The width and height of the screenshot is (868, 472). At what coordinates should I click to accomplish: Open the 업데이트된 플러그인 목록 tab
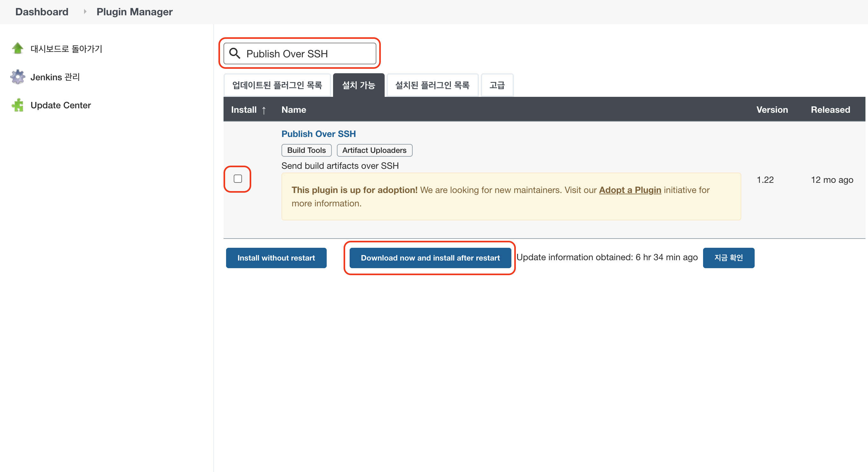pyautogui.click(x=277, y=85)
